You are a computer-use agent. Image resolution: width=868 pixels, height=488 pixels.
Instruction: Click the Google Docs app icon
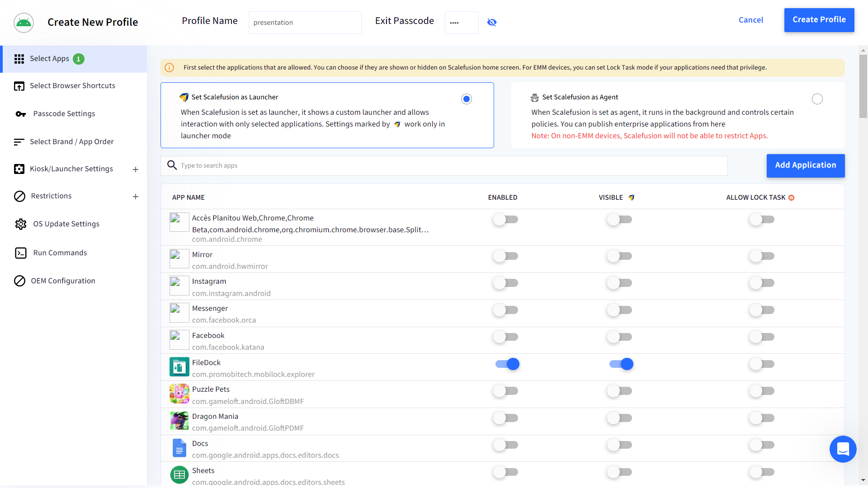[179, 448]
